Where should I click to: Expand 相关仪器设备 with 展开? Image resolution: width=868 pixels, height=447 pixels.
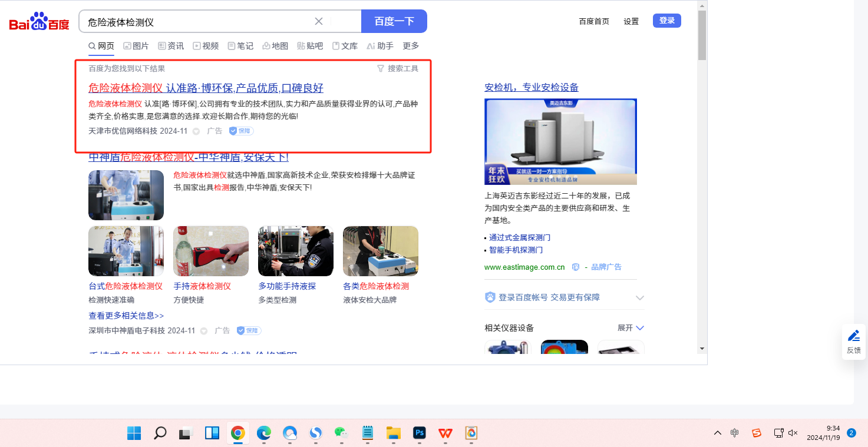(x=631, y=328)
